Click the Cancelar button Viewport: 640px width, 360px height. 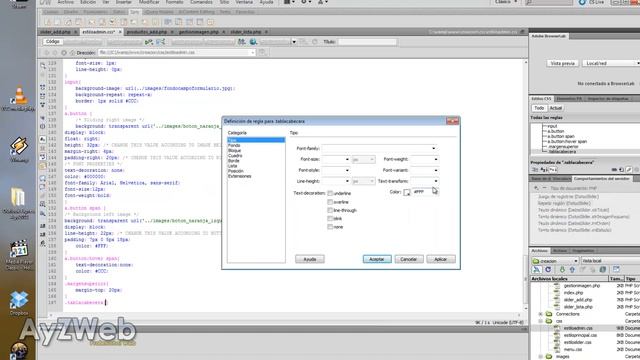409,259
